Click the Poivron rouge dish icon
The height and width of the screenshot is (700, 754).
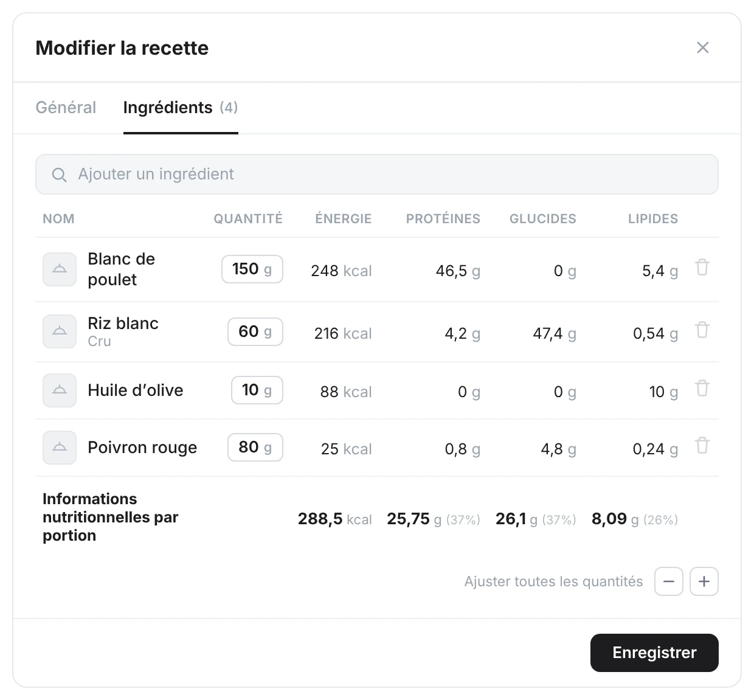[60, 448]
